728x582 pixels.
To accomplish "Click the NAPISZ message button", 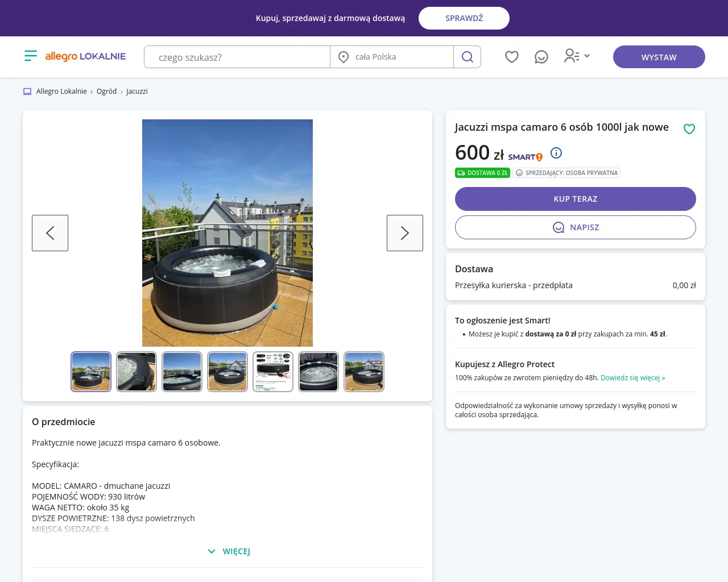I will (x=576, y=227).
